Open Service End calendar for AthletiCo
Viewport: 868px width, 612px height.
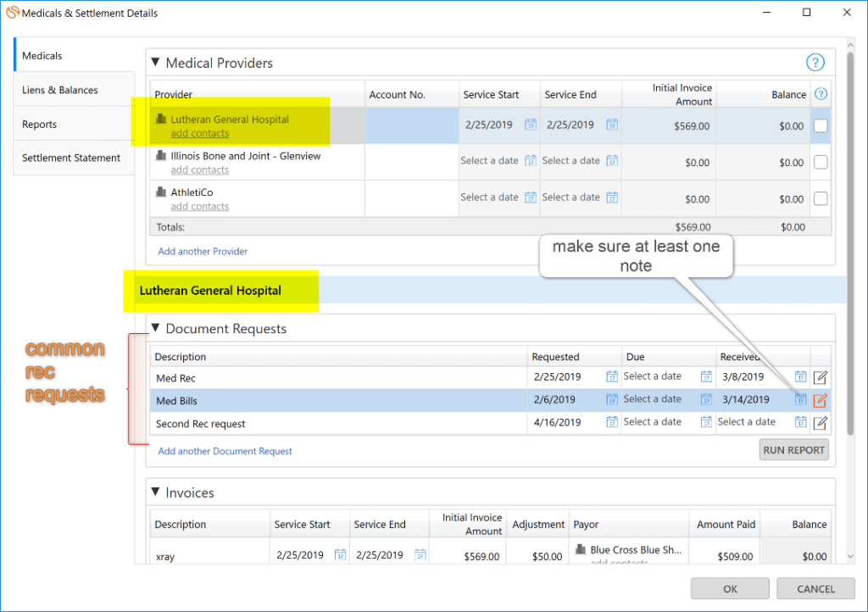(x=612, y=197)
